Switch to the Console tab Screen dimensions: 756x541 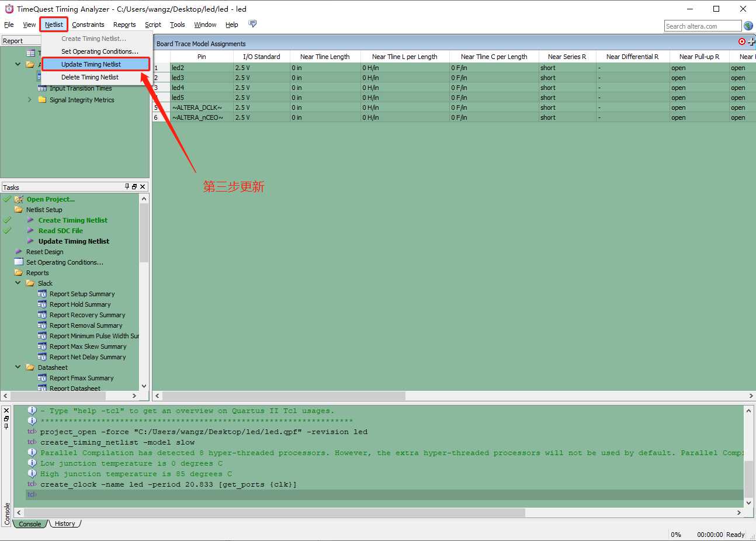point(30,524)
